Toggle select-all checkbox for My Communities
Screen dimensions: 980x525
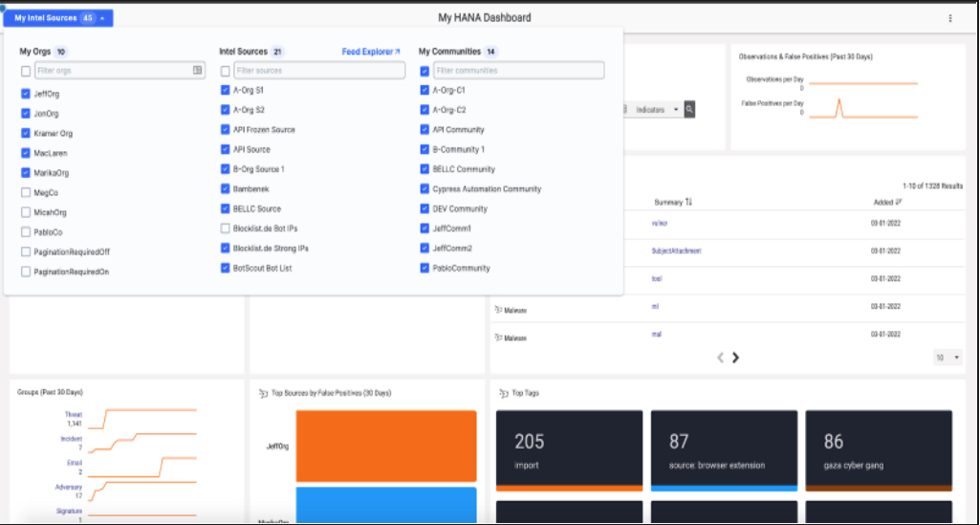[425, 72]
